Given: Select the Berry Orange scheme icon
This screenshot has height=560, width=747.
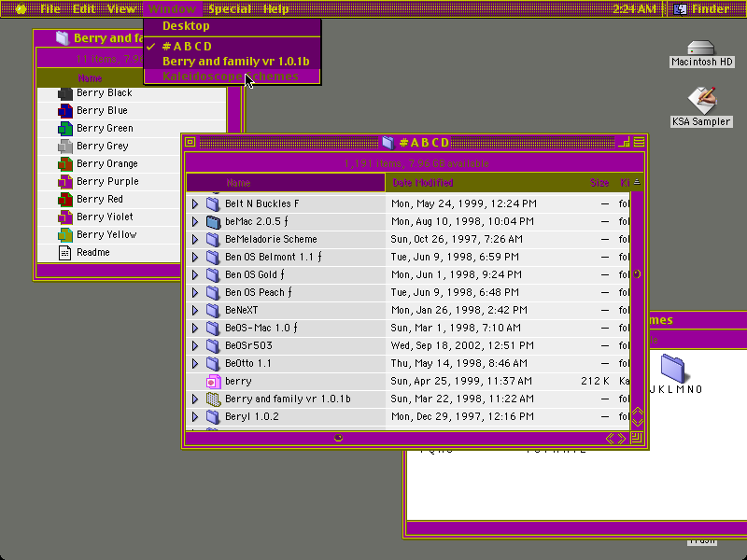Looking at the screenshot, I should click(x=64, y=164).
